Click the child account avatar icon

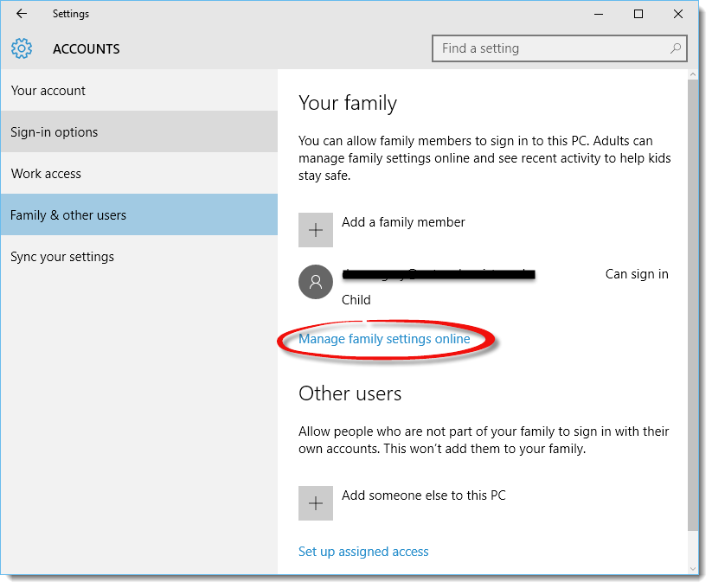coord(315,282)
